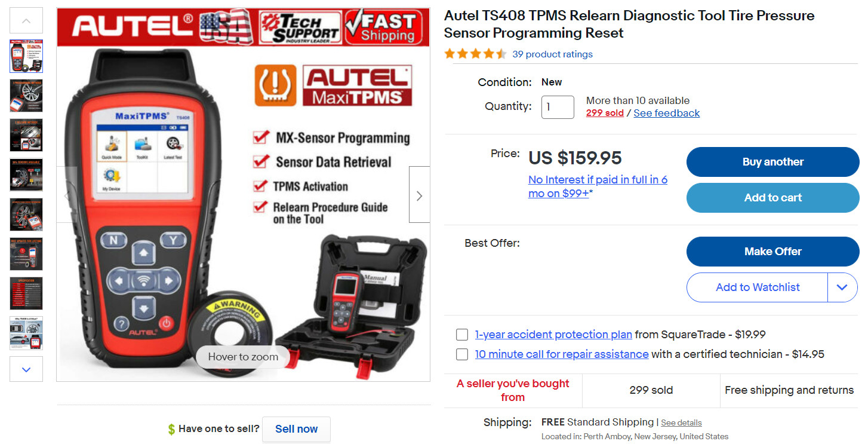Click the next image arrow on main photo
868x444 pixels.
[419, 195]
